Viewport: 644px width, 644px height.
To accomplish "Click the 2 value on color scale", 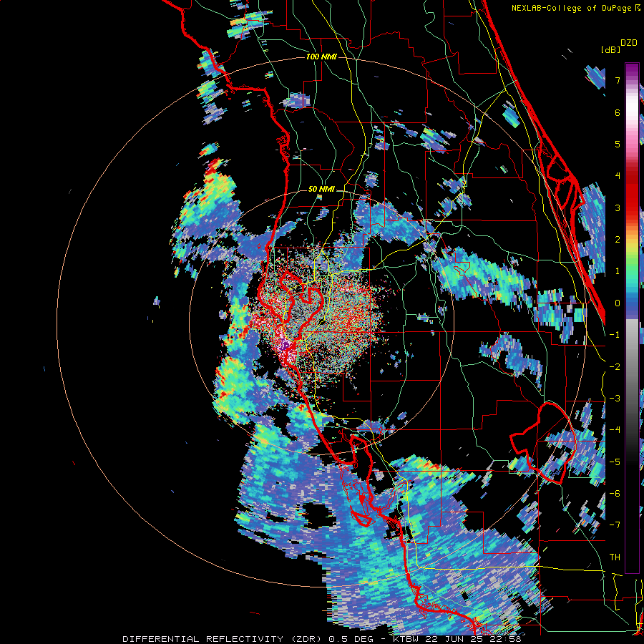I will tap(618, 240).
